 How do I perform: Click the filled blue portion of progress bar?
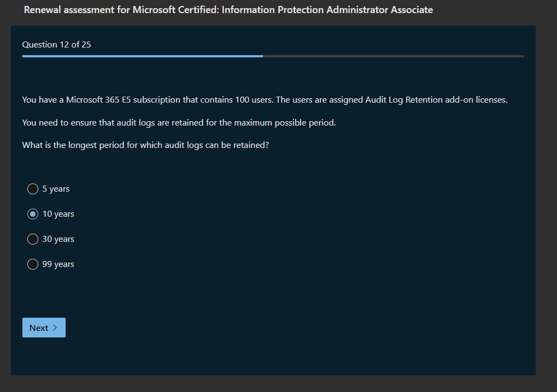click(142, 56)
